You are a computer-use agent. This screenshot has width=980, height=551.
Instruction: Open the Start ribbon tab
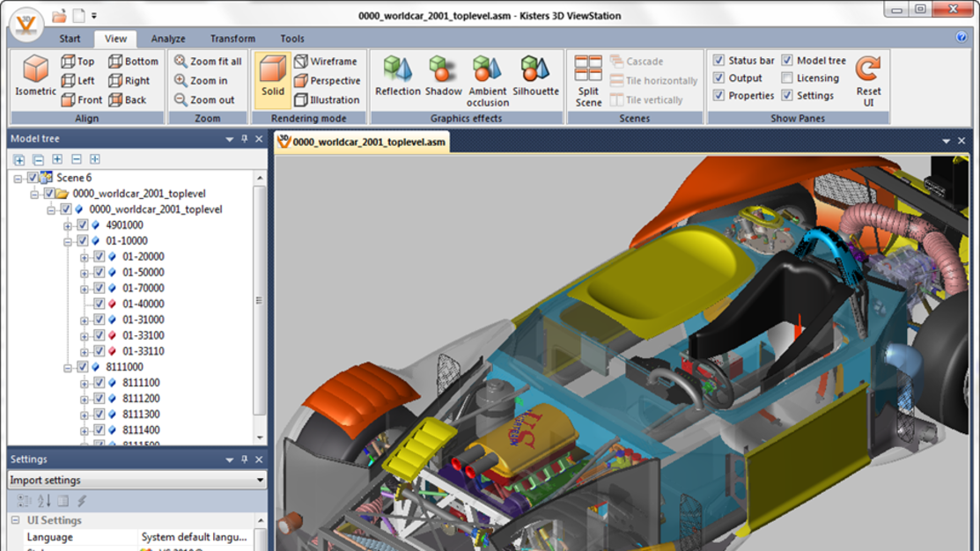70,38
